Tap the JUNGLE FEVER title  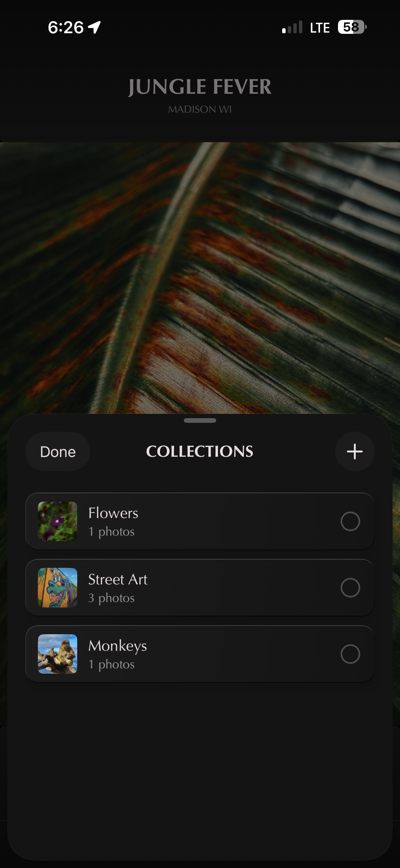click(200, 87)
